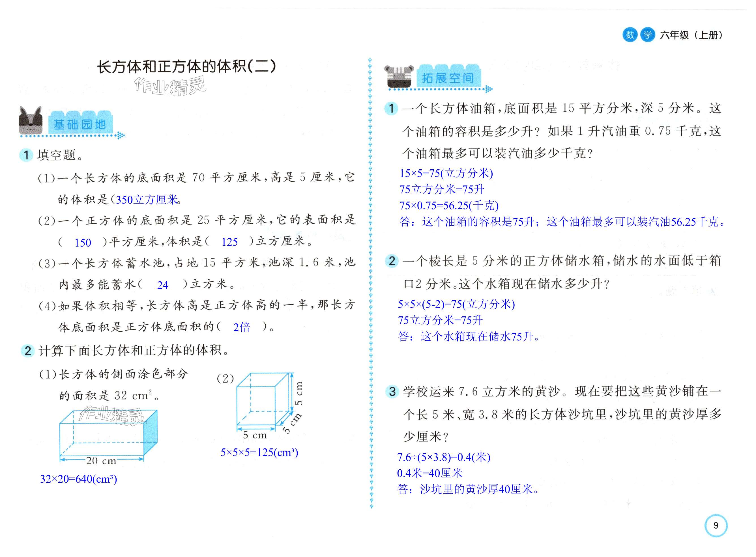Click the header text 六年级（上册）
This screenshot has height=557, width=756.
tap(691, 35)
